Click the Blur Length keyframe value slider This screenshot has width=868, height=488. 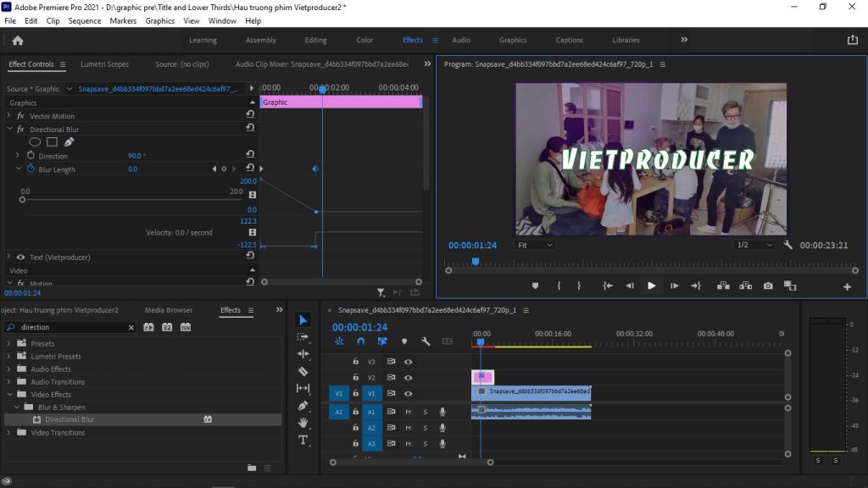coord(24,199)
